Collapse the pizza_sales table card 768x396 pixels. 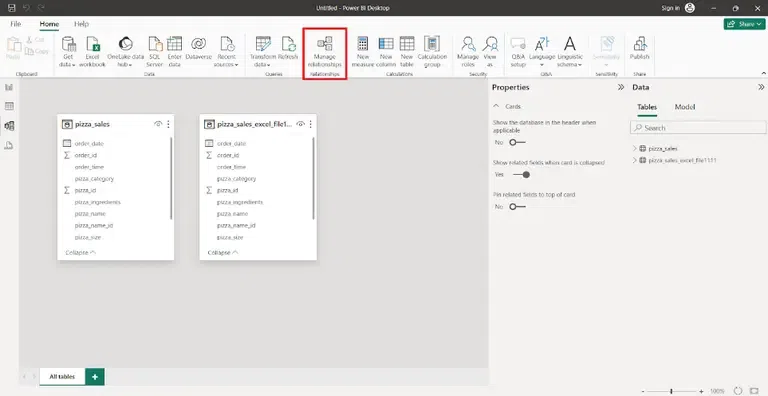pyautogui.click(x=80, y=252)
